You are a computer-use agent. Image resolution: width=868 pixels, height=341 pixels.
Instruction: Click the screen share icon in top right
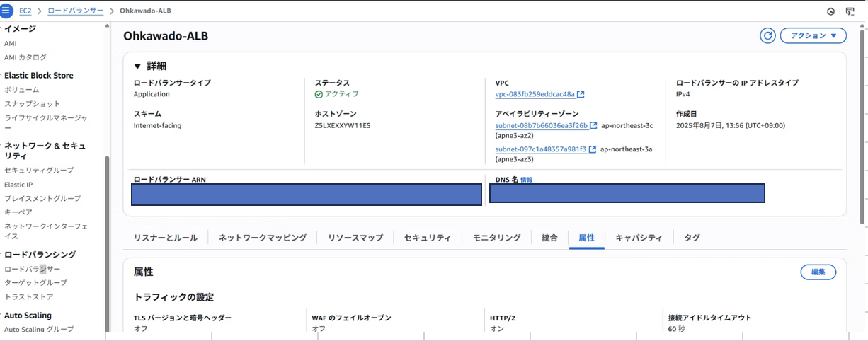click(850, 11)
